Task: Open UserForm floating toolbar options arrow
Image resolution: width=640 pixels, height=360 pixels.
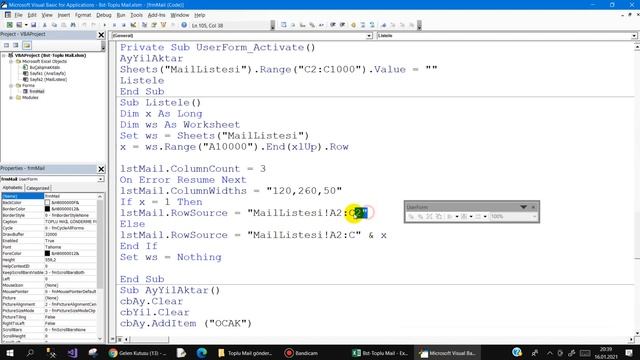Action: coord(523,207)
